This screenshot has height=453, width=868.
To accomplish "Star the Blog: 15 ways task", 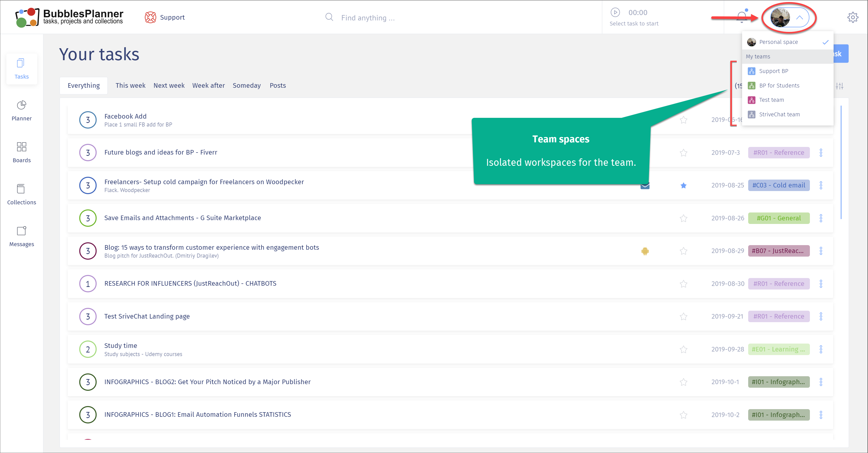I will point(683,251).
